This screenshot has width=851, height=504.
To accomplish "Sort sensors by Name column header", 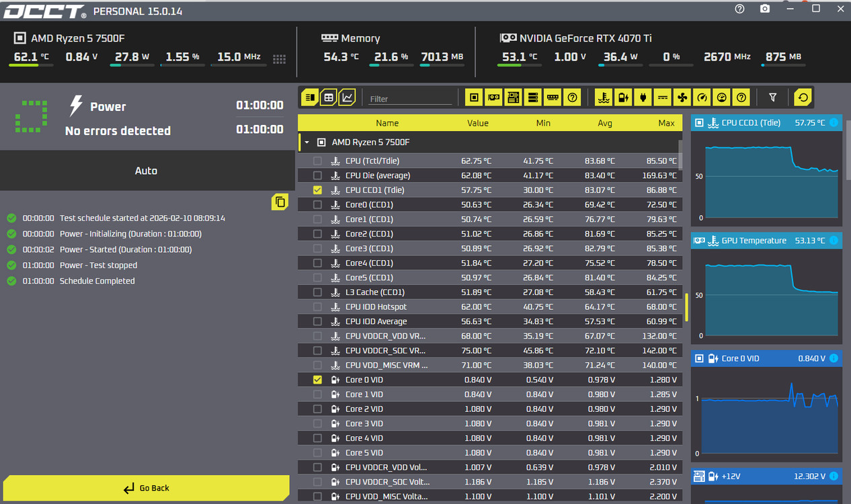I will coord(387,123).
